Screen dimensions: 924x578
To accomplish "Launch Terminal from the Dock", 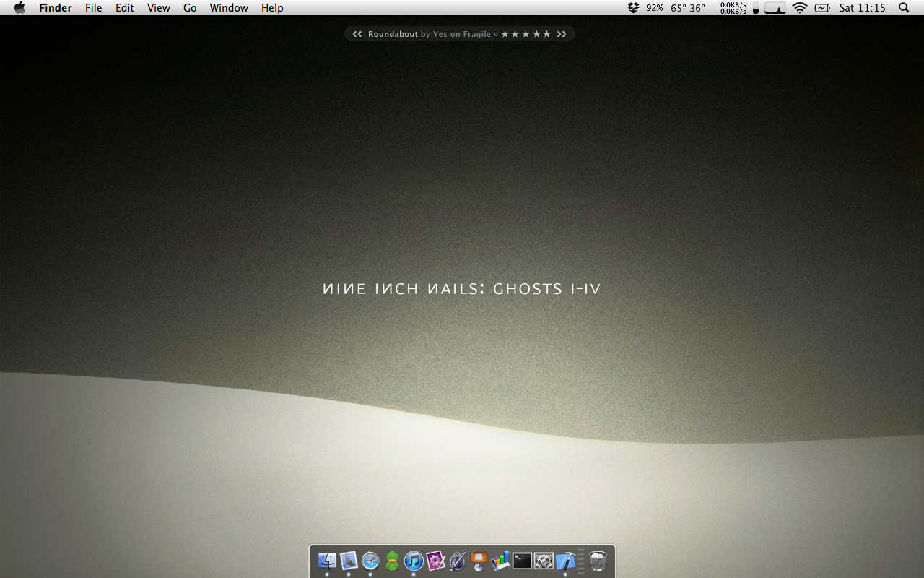I will [x=522, y=560].
